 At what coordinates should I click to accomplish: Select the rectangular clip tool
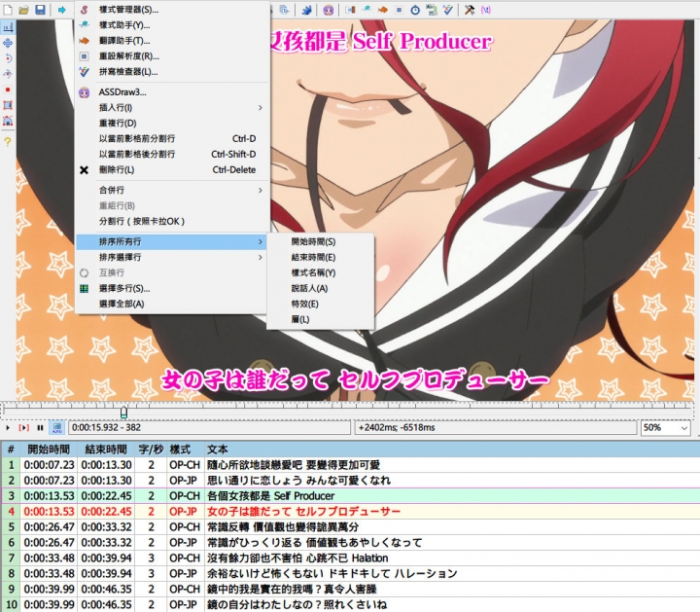[x=8, y=105]
